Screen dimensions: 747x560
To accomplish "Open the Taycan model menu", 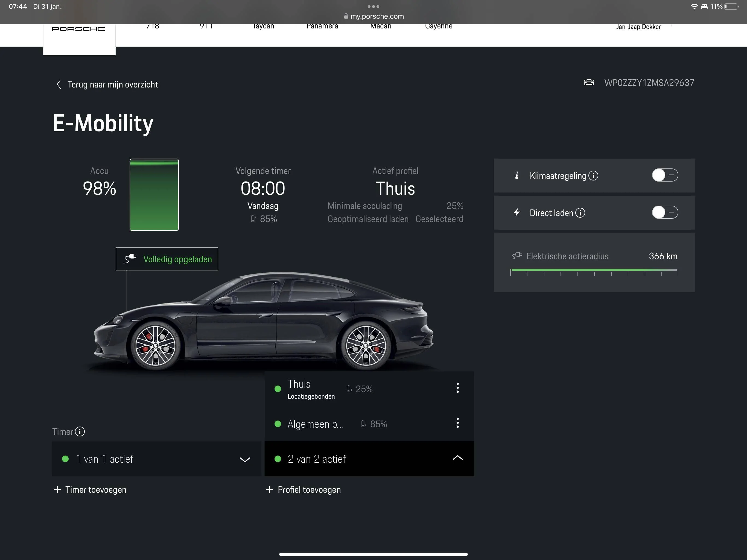I will coord(263,26).
